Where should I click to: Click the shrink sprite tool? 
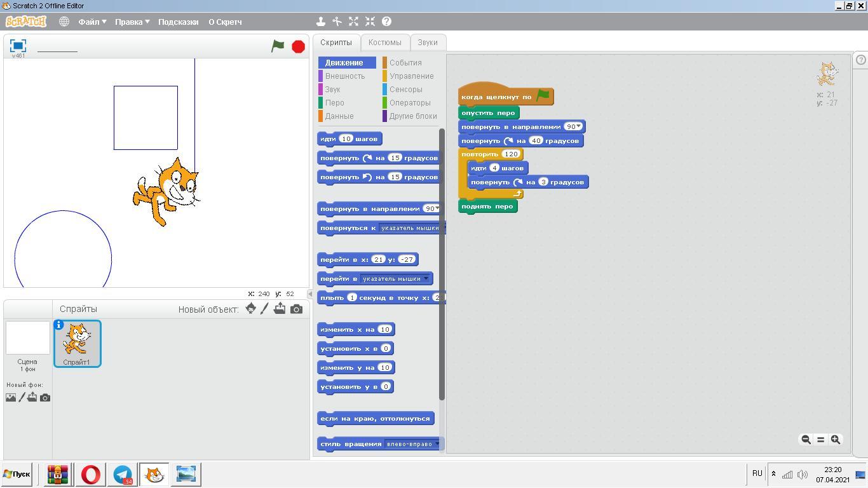(370, 22)
